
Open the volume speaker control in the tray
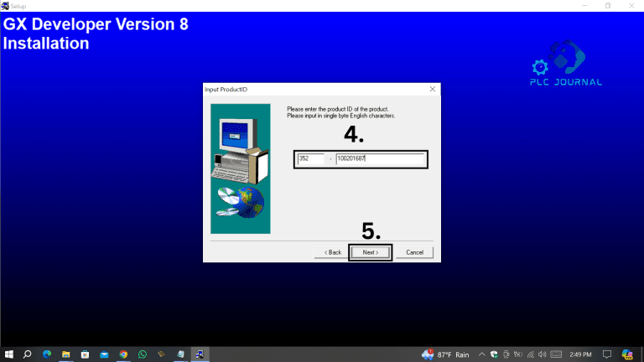tap(543, 354)
